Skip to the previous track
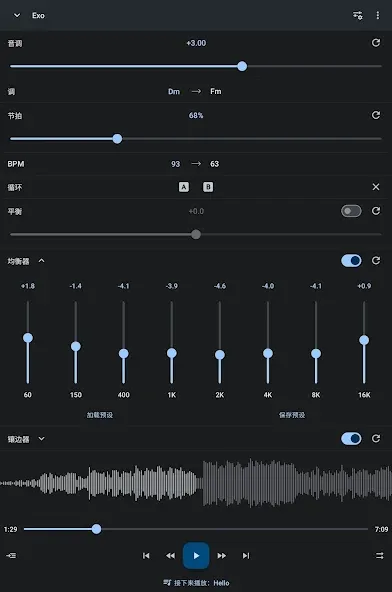 click(x=146, y=555)
